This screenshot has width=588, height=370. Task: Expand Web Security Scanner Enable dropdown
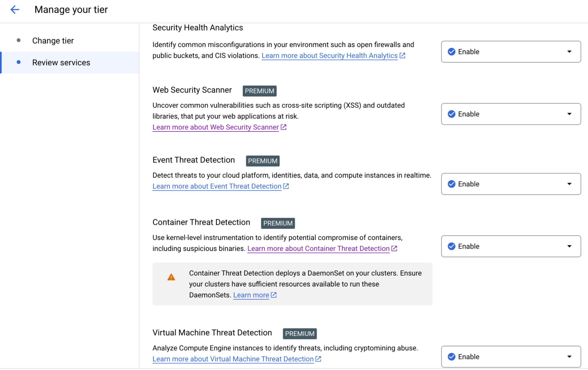click(511, 114)
